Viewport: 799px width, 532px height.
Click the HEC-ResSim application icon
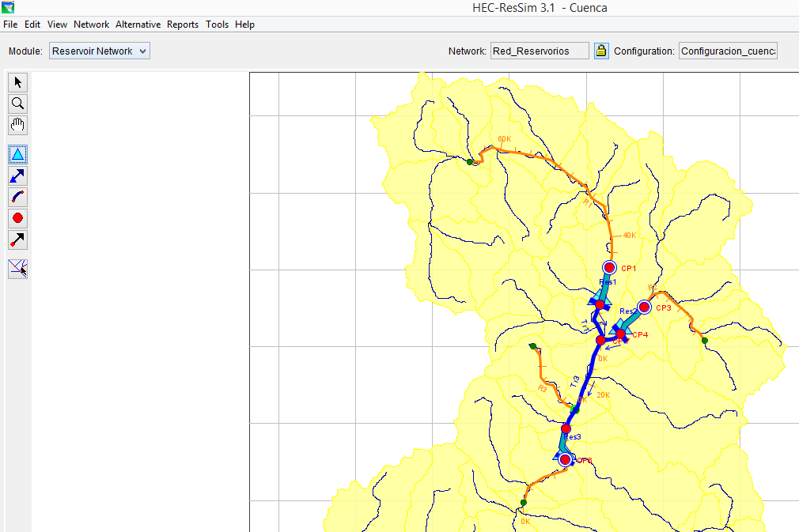pos(8,7)
